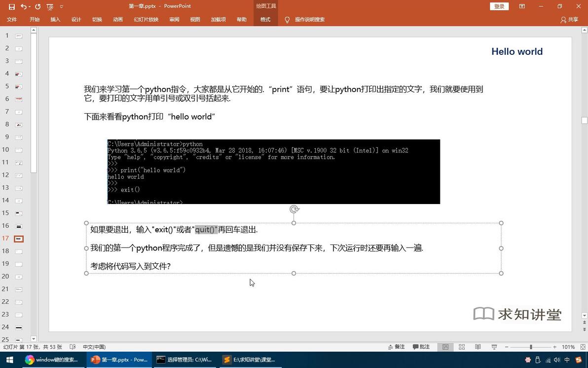Click the 101% zoom level
The image size is (588, 368).
pyautogui.click(x=568, y=347)
